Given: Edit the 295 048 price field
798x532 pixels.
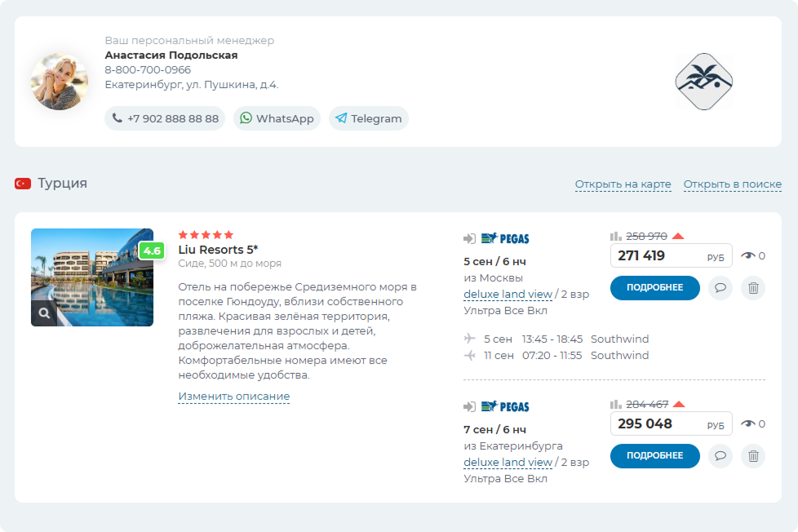Looking at the screenshot, I should click(657, 423).
